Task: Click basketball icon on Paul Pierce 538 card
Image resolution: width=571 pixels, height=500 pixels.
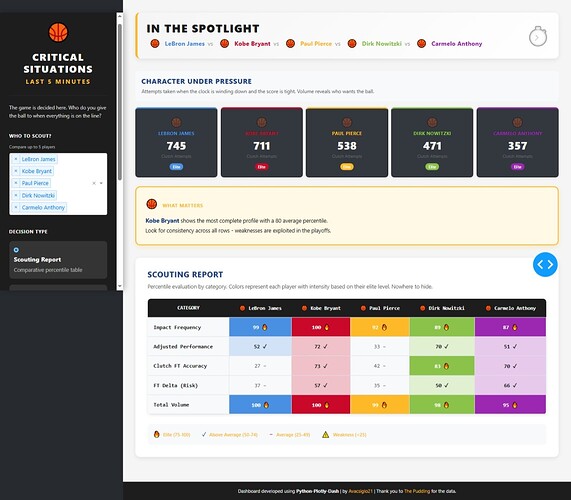Action: click(x=347, y=122)
